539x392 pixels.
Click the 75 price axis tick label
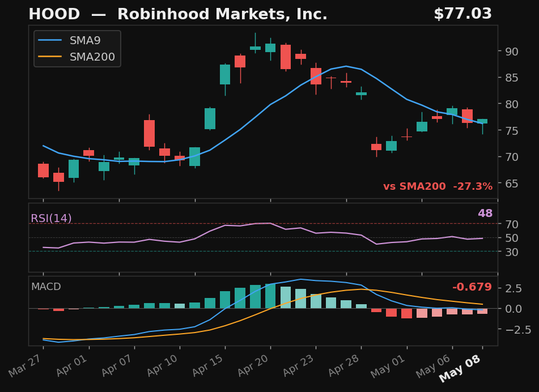[511, 130]
